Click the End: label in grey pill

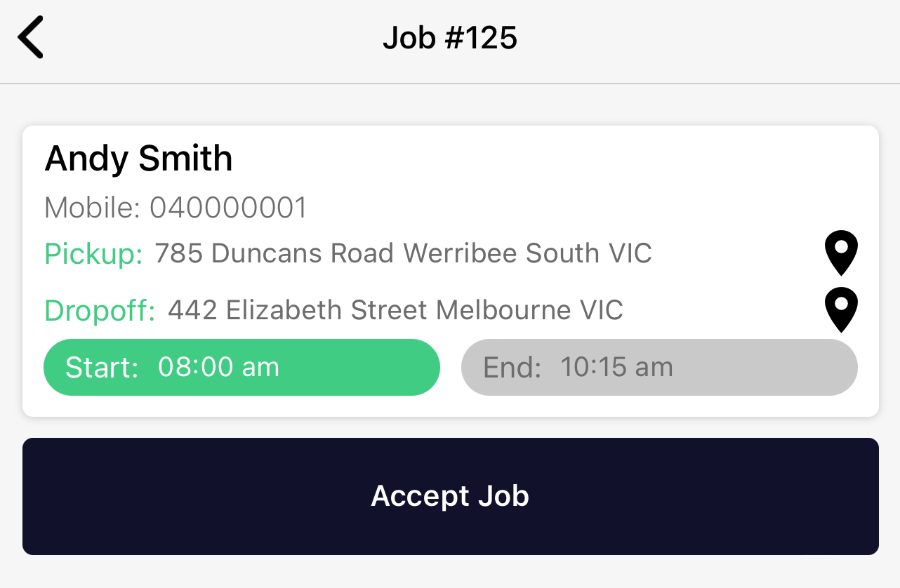(512, 368)
